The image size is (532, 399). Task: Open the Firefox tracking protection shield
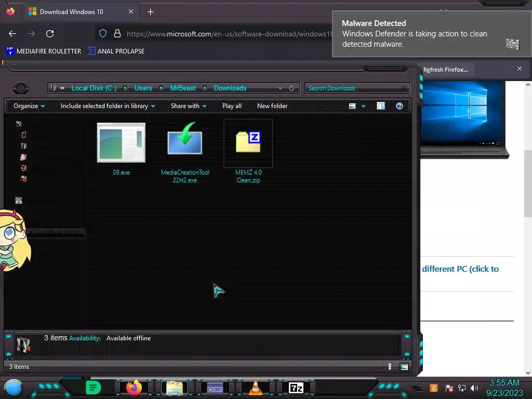(x=103, y=33)
